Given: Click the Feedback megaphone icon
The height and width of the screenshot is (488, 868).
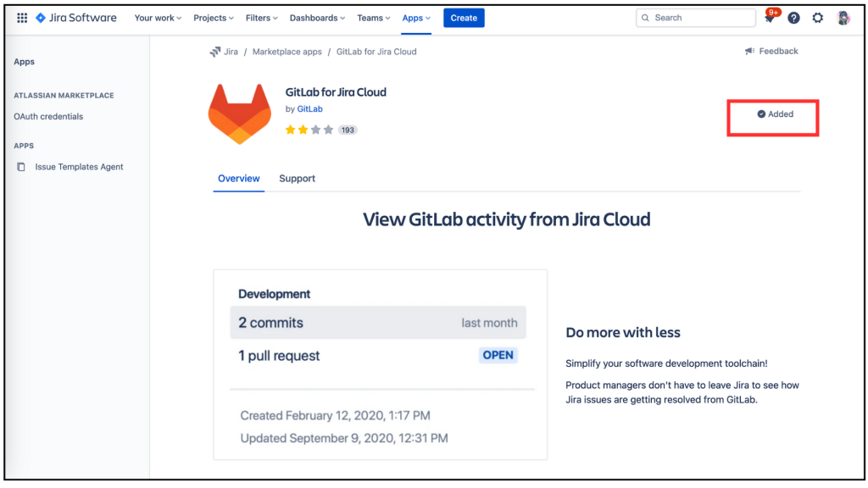Looking at the screenshot, I should [x=749, y=51].
